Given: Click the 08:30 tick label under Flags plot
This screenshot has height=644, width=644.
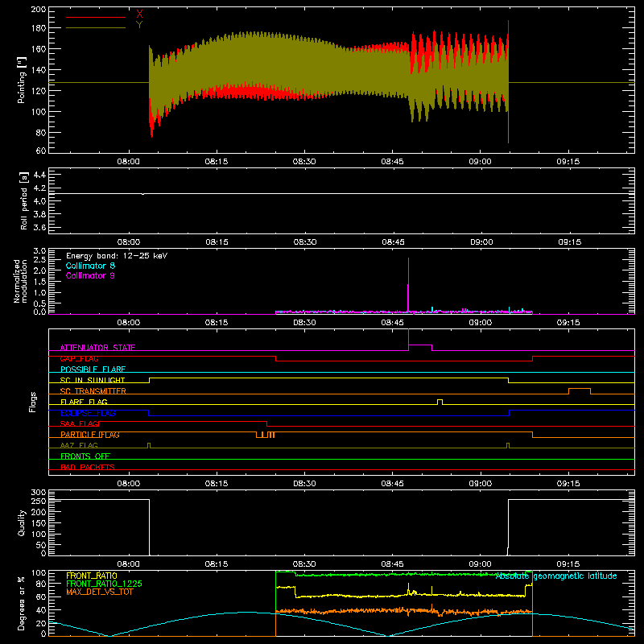Looking at the screenshot, I should pos(304,484).
